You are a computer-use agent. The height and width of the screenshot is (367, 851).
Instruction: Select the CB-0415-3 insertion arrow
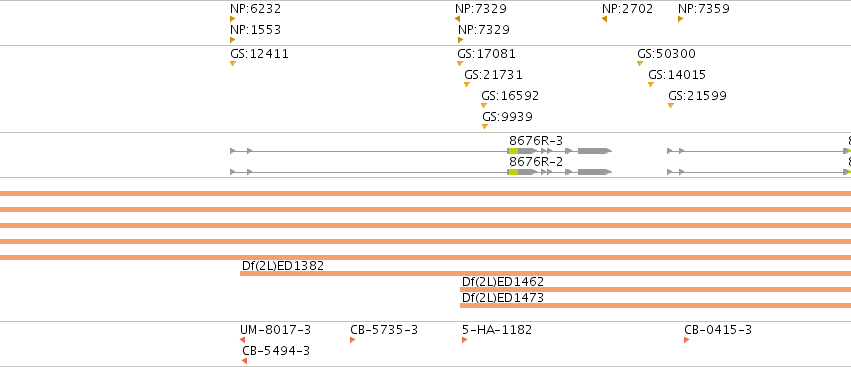tap(687, 340)
